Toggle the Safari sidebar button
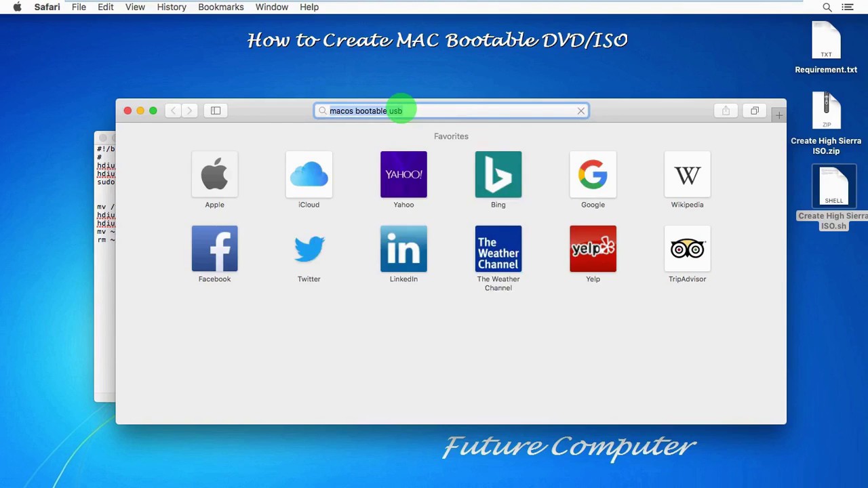 click(x=216, y=110)
